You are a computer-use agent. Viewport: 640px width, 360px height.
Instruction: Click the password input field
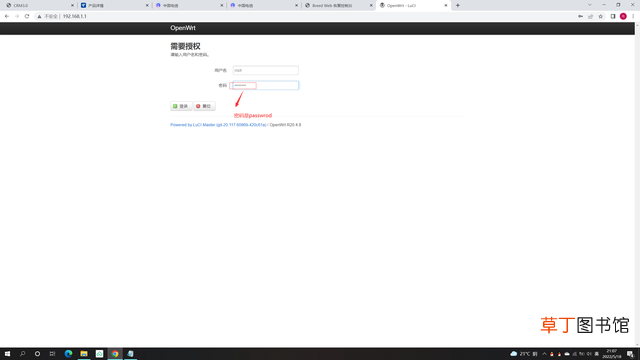click(265, 85)
